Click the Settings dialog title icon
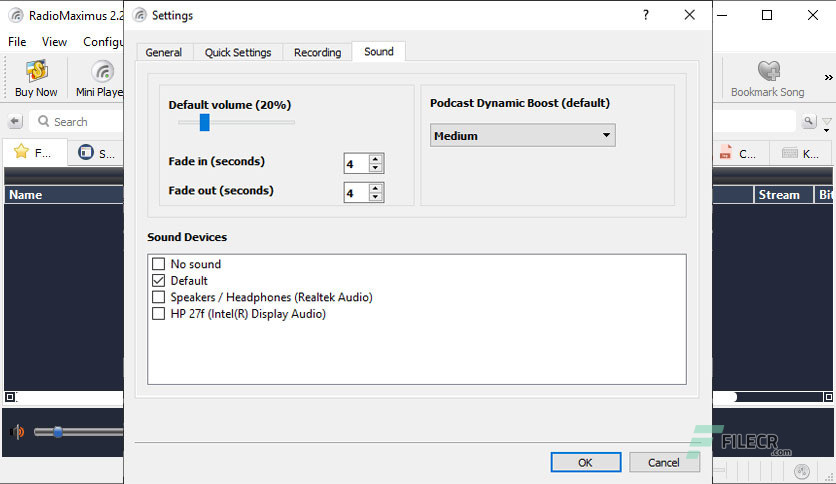Screen dimensions: 836x484 tap(140, 15)
